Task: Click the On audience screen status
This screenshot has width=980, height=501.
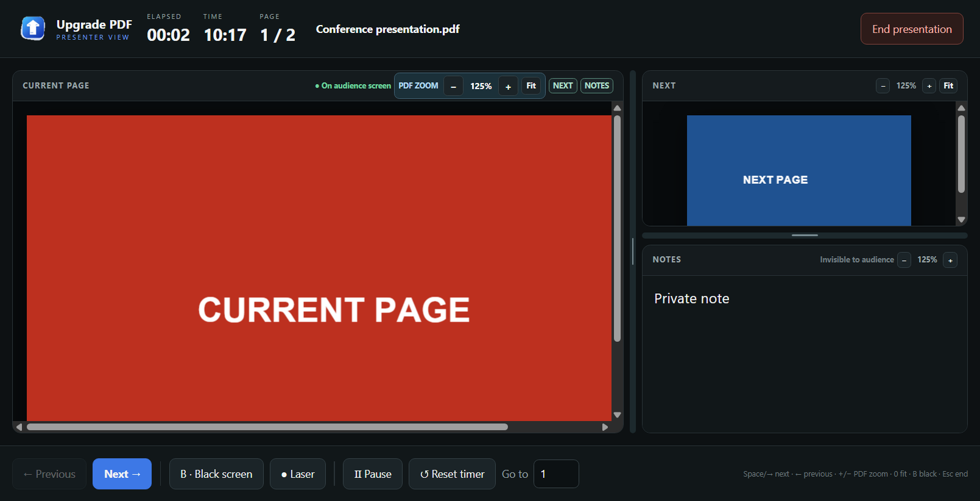Action: (353, 86)
